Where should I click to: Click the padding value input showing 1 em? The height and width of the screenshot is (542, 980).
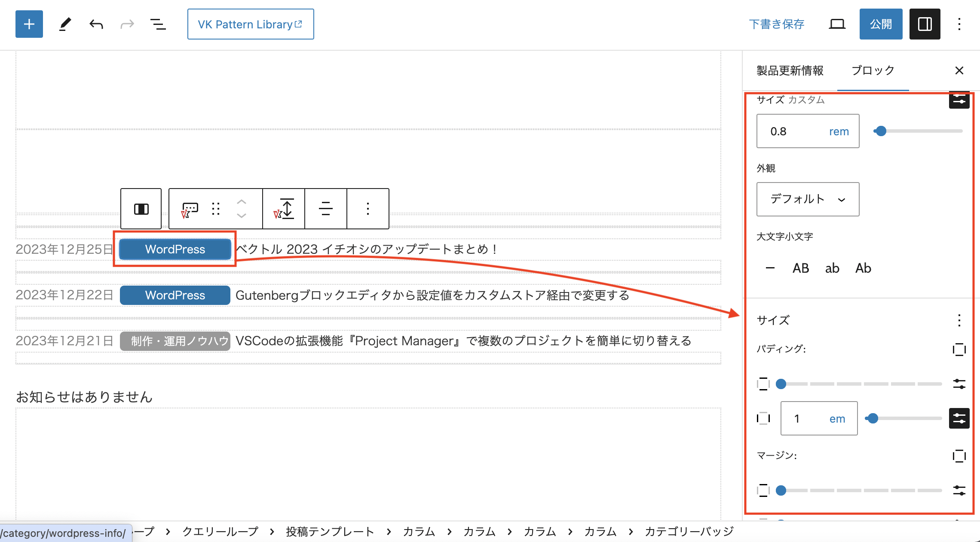point(818,418)
